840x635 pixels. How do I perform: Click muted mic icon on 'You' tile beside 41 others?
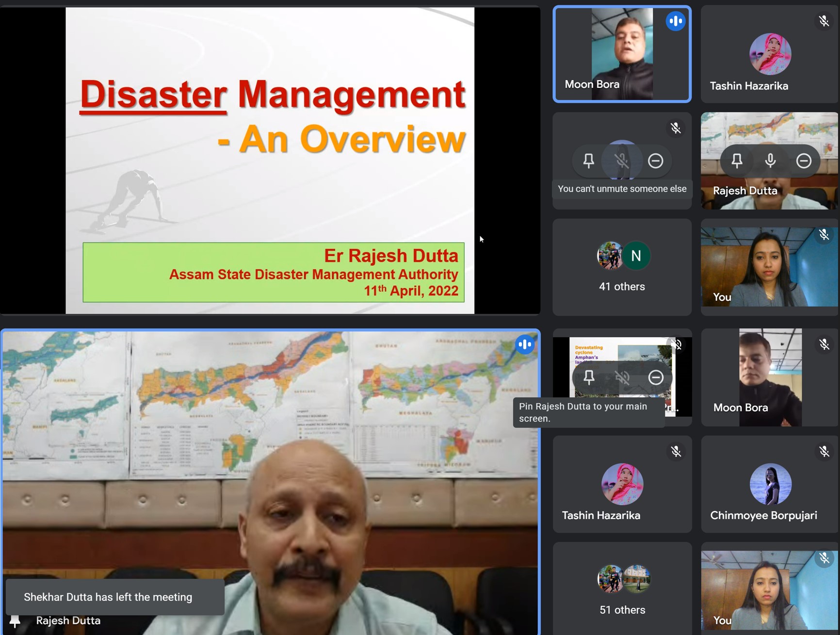(x=824, y=235)
